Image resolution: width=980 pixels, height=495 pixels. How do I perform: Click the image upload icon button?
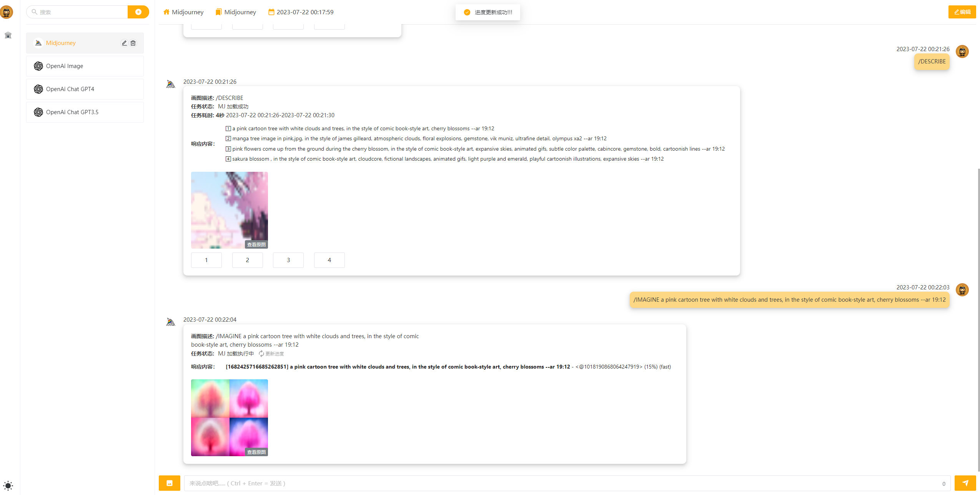click(x=170, y=483)
